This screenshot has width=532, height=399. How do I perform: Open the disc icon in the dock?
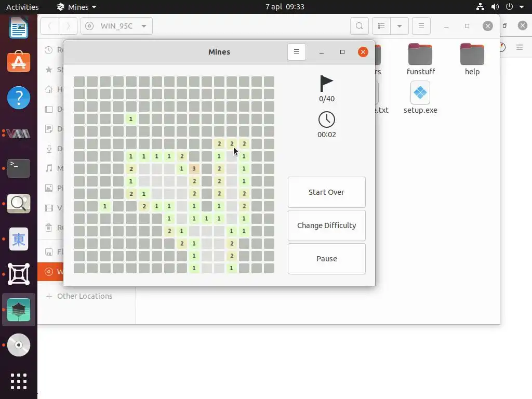pos(19,345)
